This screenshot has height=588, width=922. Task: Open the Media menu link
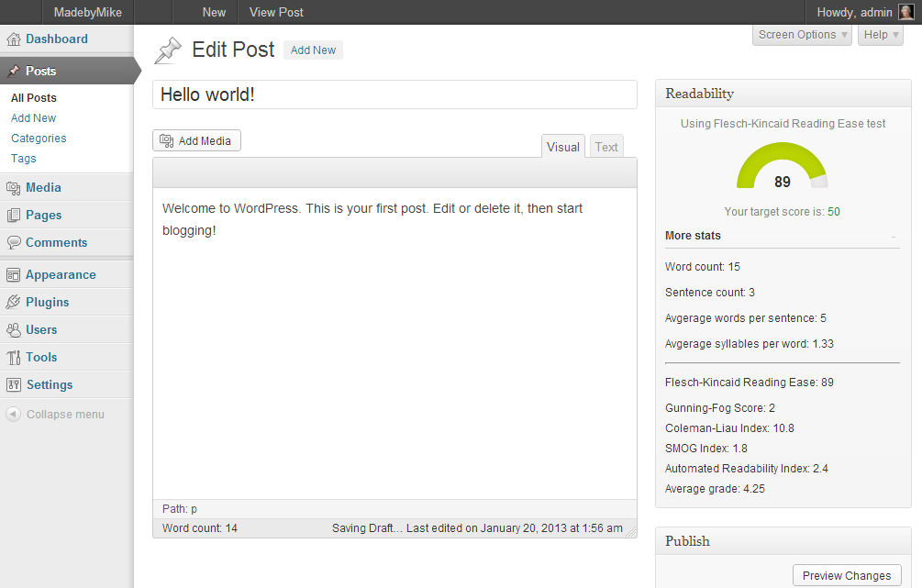point(43,187)
